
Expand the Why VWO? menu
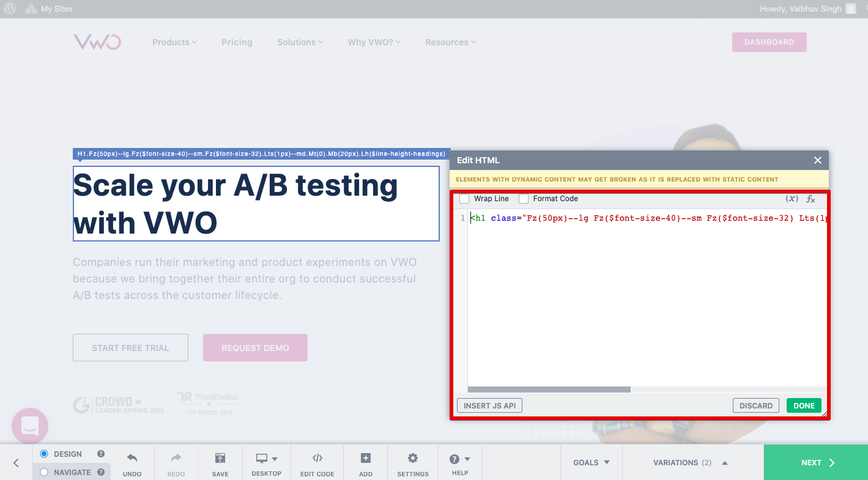pos(374,42)
